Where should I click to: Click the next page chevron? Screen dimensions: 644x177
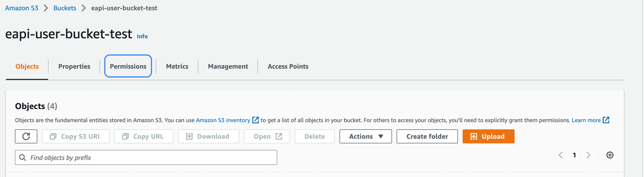click(588, 155)
